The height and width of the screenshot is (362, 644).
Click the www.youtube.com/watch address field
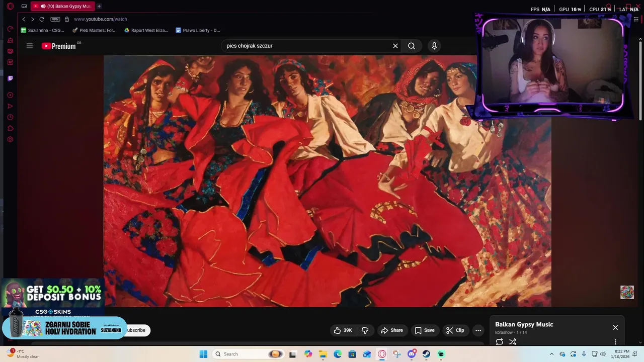[100, 19]
